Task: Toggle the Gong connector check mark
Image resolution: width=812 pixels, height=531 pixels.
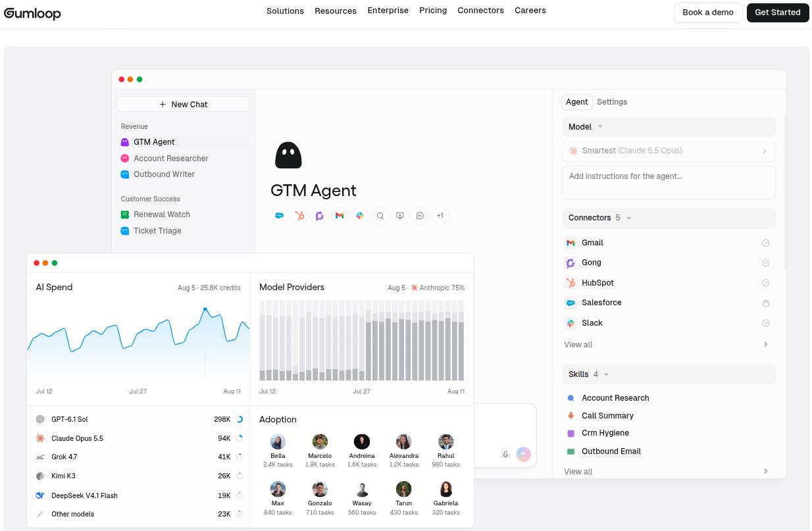Action: coord(765,263)
